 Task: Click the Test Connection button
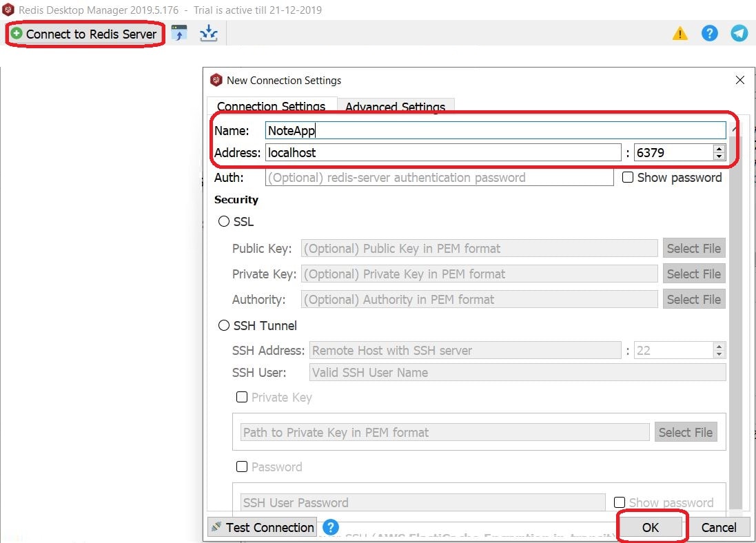[x=263, y=528]
